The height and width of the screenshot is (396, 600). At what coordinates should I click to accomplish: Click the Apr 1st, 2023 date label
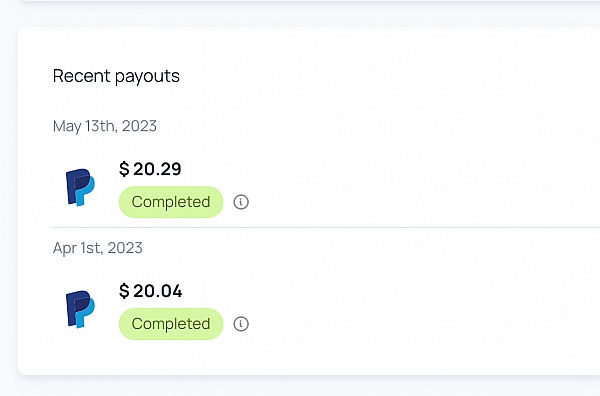click(x=98, y=248)
